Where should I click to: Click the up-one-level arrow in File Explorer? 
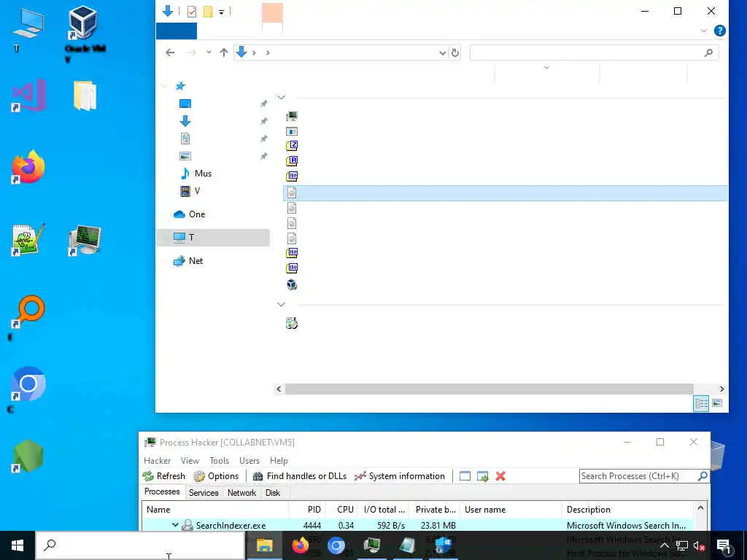[x=223, y=52]
